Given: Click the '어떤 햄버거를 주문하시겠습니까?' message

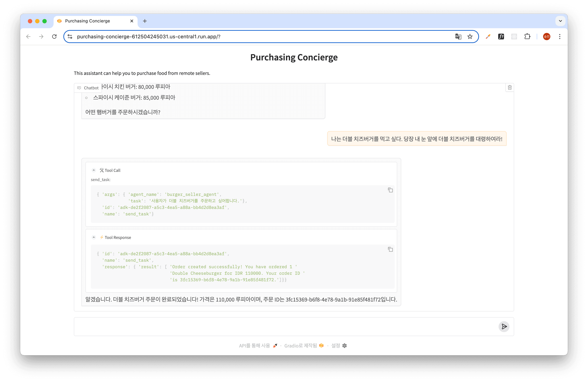Looking at the screenshot, I should pos(123,112).
